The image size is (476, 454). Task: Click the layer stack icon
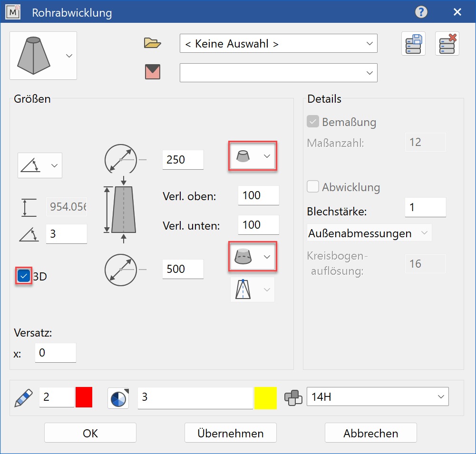click(x=293, y=397)
